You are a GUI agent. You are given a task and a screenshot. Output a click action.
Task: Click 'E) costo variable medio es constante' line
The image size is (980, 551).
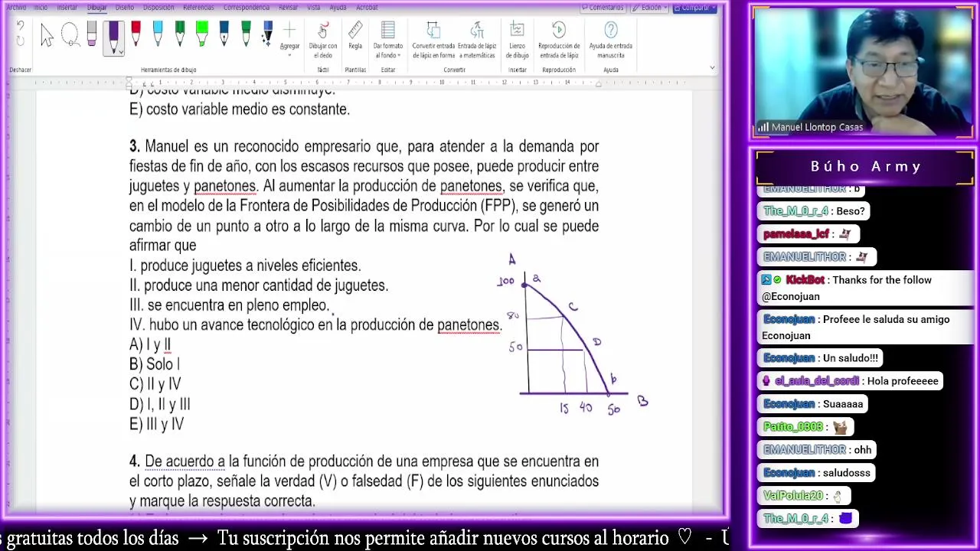click(240, 109)
